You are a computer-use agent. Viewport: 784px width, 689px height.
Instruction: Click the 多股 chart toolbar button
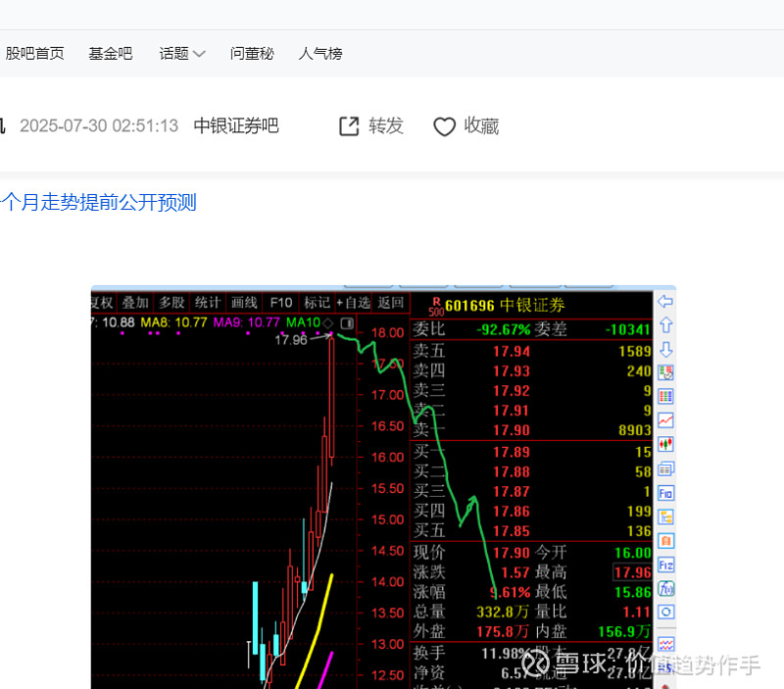tap(172, 303)
